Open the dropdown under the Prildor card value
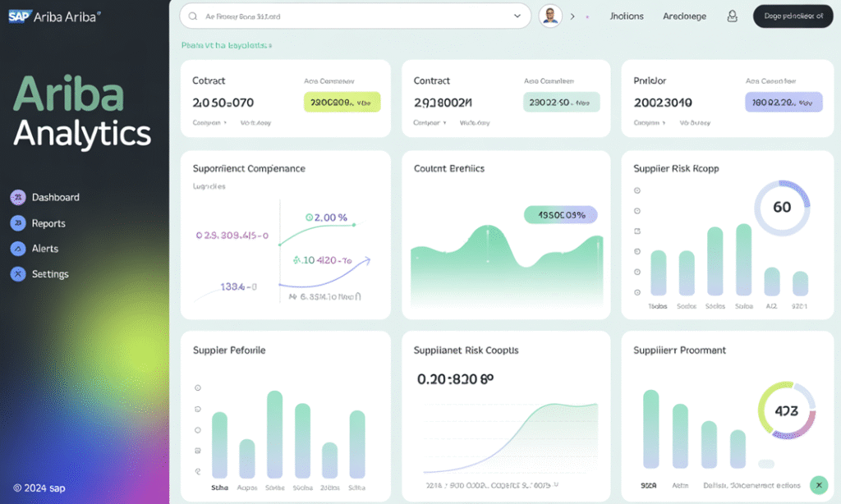Screen dimensions: 841x504 coord(650,123)
